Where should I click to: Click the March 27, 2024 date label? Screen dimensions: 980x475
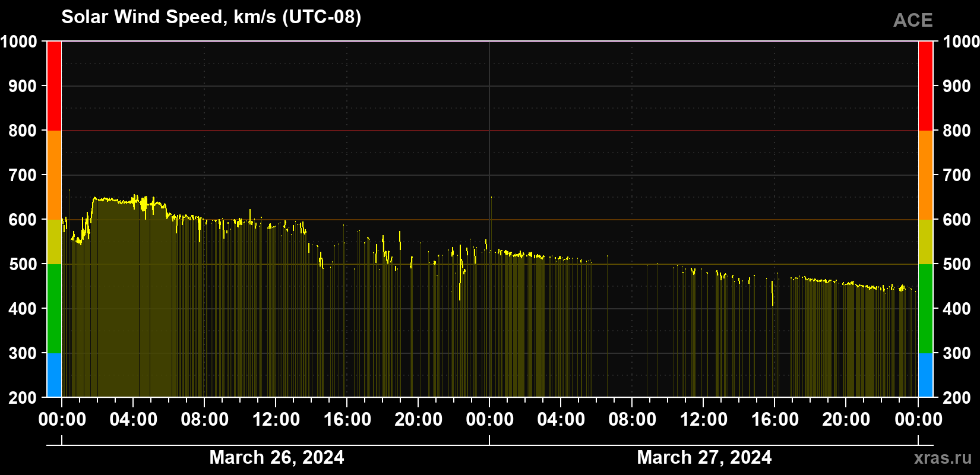[704, 457]
